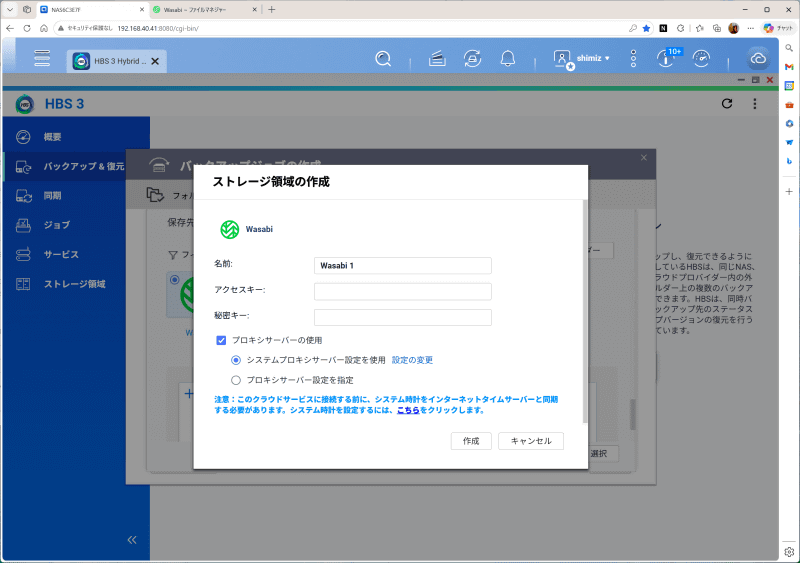This screenshot has height=563, width=800.
Task: Switch to the Wasabi ファイルマネージャー tab
Action: [x=204, y=10]
